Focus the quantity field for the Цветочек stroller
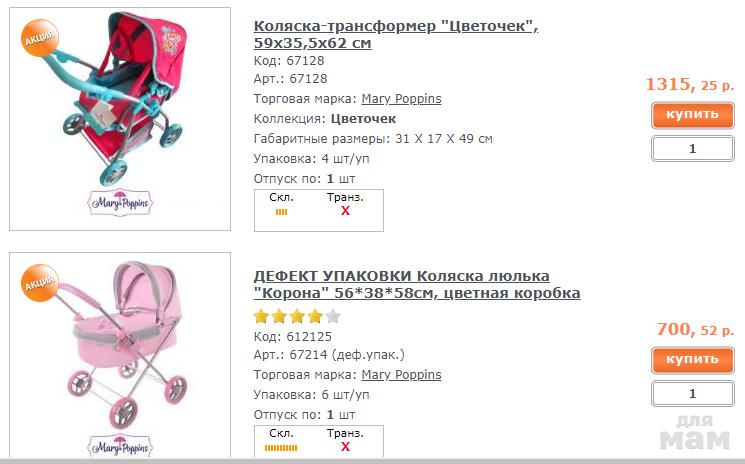Viewport: 745px width, 464px height. coord(692,149)
